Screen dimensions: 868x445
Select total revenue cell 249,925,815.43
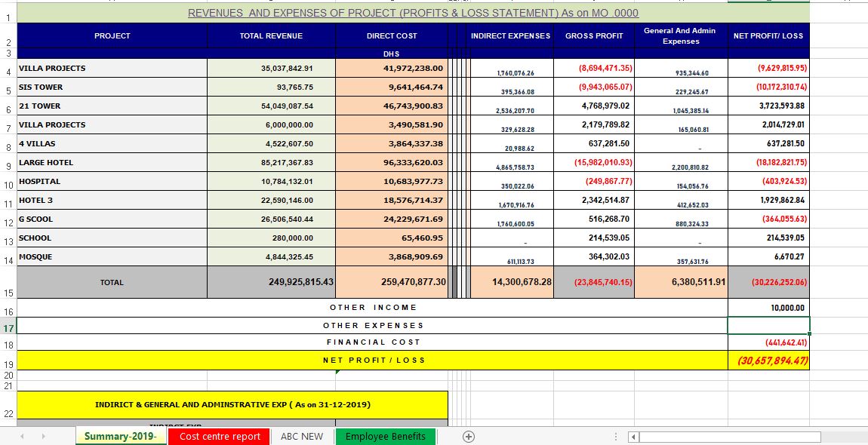pos(271,282)
